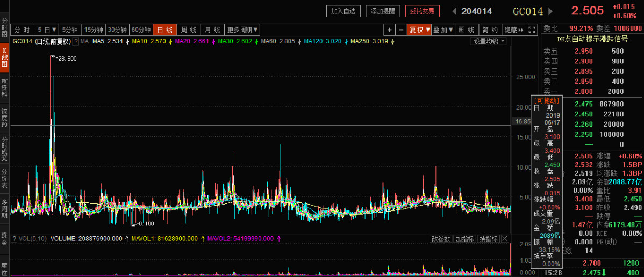
Task: Toggle fullscreen chart icon
Action: pos(532,30)
